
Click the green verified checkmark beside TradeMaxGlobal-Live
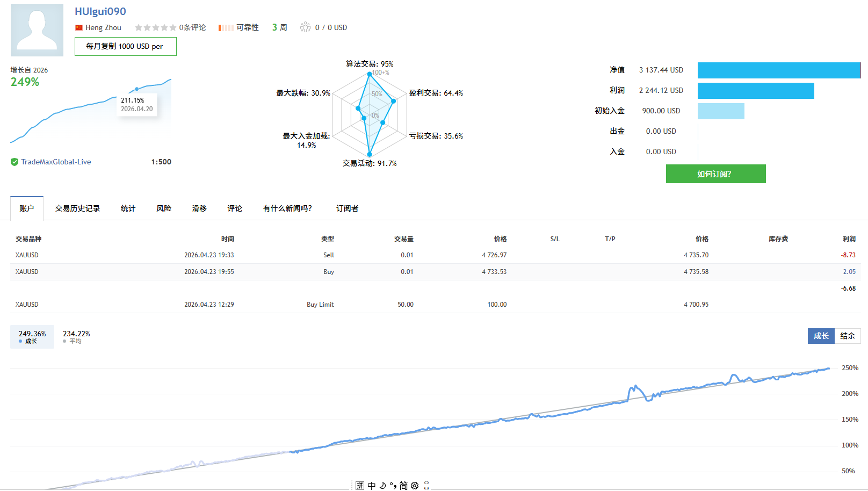point(14,162)
